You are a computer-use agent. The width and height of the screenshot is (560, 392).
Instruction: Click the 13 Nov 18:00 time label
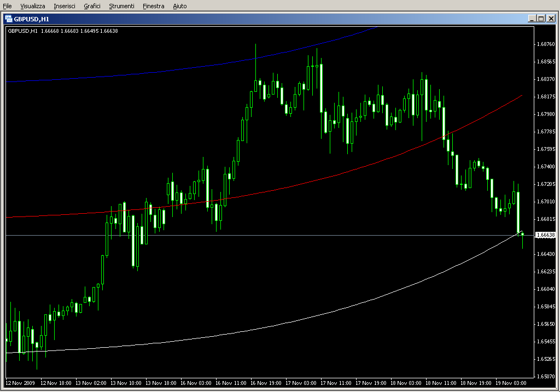click(161, 383)
